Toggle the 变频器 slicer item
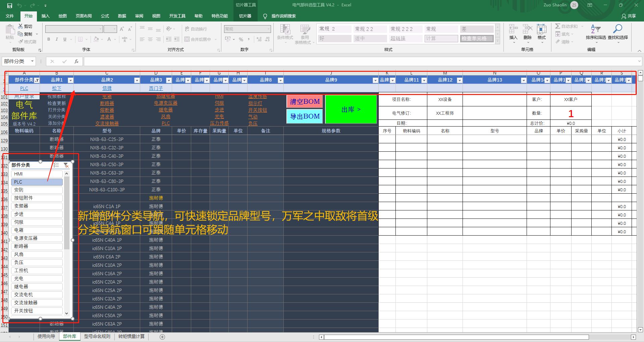The height and width of the screenshot is (342, 644). (x=37, y=206)
